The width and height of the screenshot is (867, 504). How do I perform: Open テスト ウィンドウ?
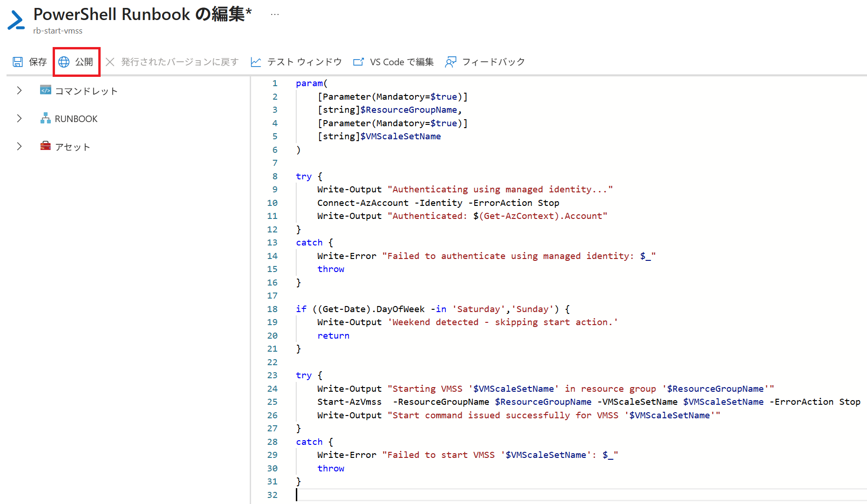coord(296,62)
